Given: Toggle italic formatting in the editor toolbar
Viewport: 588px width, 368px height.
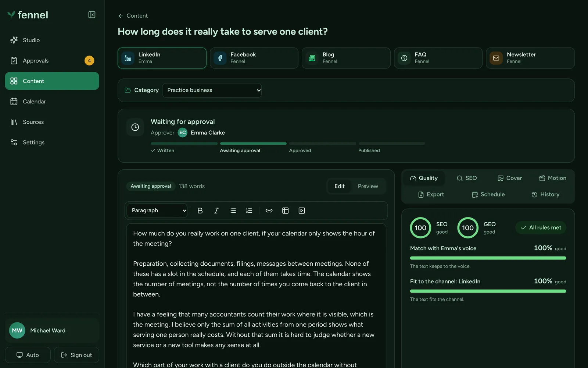Looking at the screenshot, I should [216, 210].
